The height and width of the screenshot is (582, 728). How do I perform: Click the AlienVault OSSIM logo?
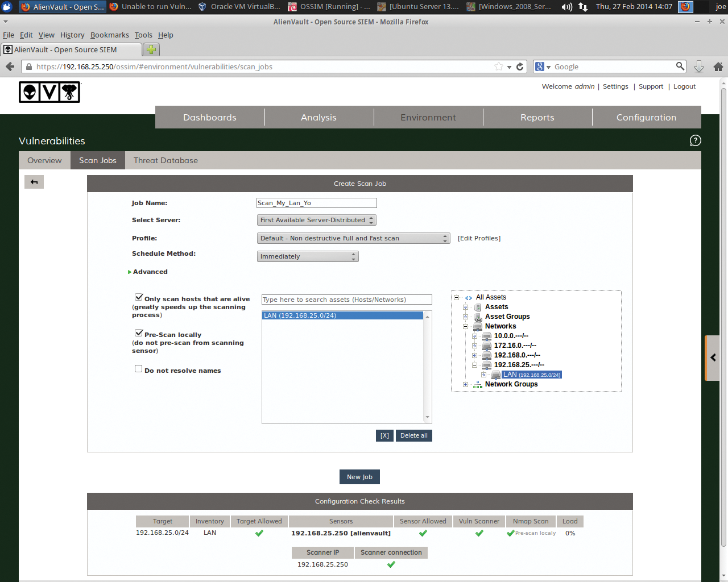point(49,92)
